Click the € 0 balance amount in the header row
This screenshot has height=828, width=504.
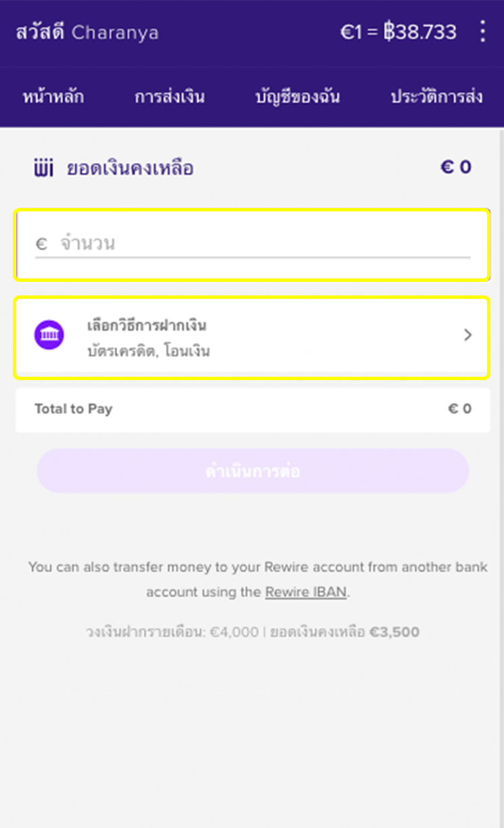pyautogui.click(x=456, y=167)
